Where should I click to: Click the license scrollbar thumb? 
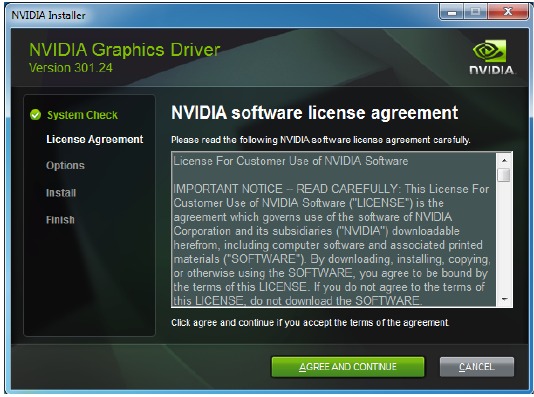pyautogui.click(x=504, y=175)
